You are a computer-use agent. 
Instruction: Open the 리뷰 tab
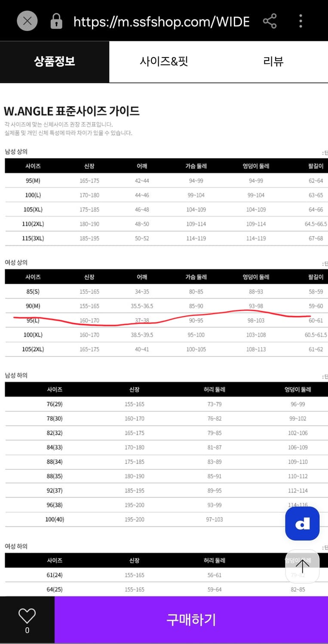tap(273, 61)
